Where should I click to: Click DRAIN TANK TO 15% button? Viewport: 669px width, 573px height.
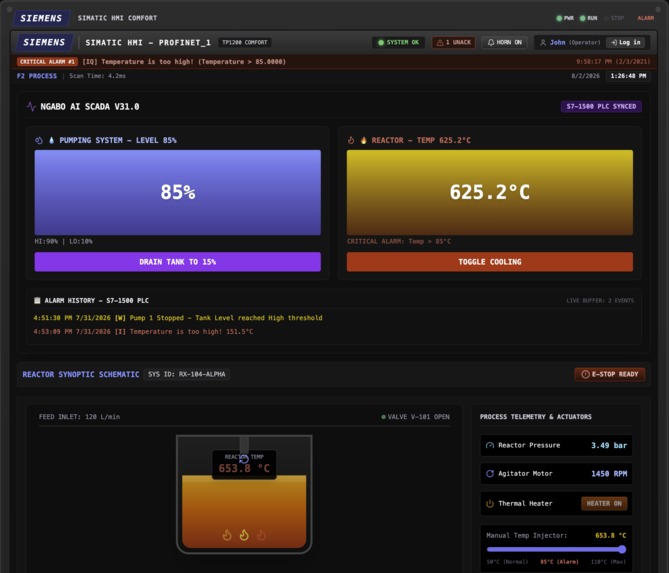pyautogui.click(x=177, y=262)
